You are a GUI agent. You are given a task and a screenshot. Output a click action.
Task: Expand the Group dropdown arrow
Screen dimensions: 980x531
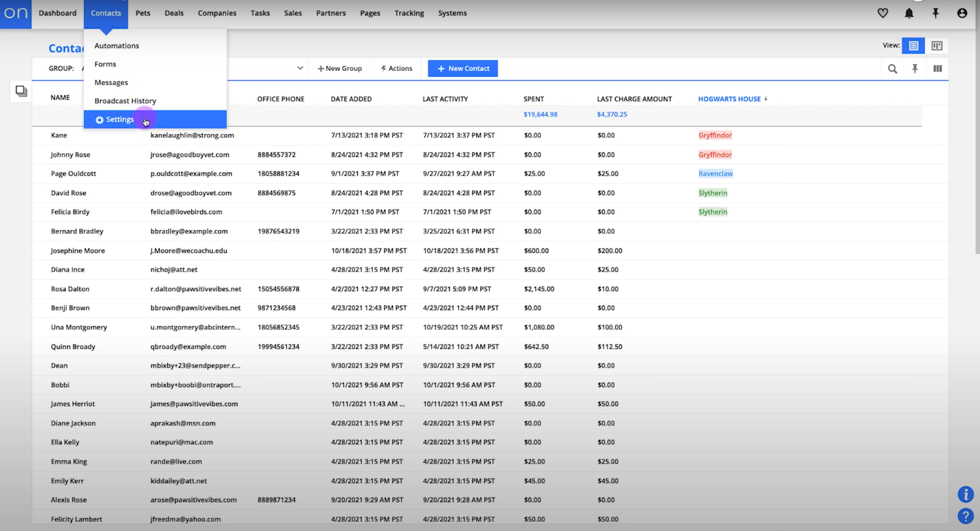pyautogui.click(x=300, y=68)
